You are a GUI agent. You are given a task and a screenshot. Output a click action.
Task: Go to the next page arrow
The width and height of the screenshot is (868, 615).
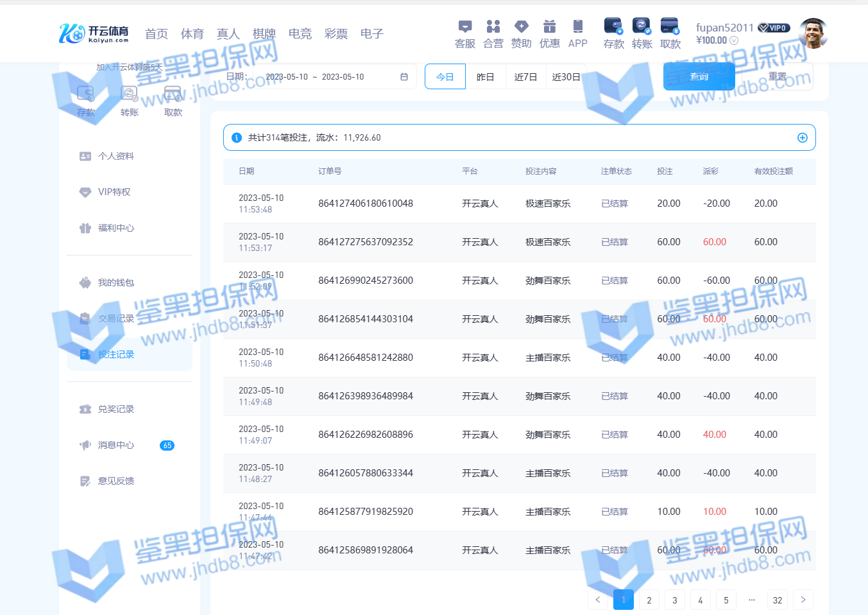[x=803, y=600]
